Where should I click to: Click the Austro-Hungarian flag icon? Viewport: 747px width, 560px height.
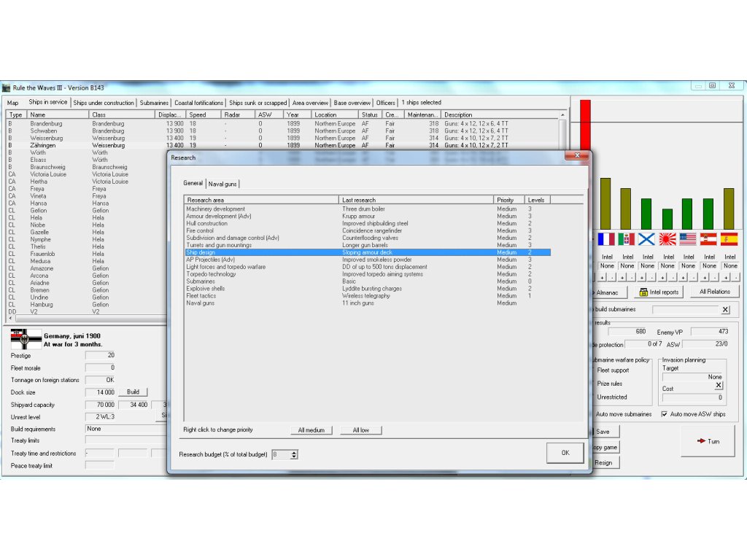(x=708, y=239)
